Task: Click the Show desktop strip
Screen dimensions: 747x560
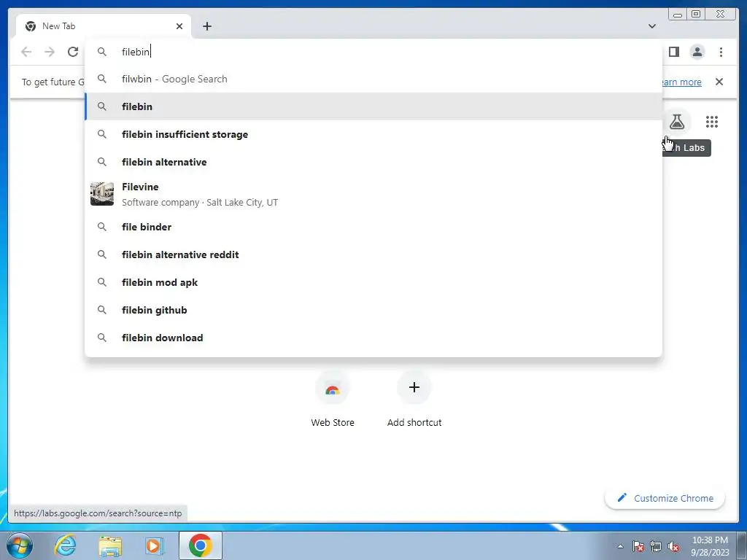Action: (742, 545)
